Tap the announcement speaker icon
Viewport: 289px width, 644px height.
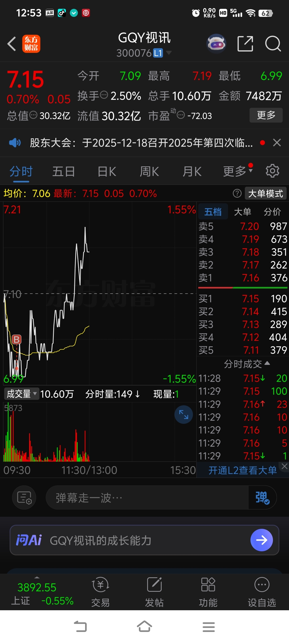point(15,143)
